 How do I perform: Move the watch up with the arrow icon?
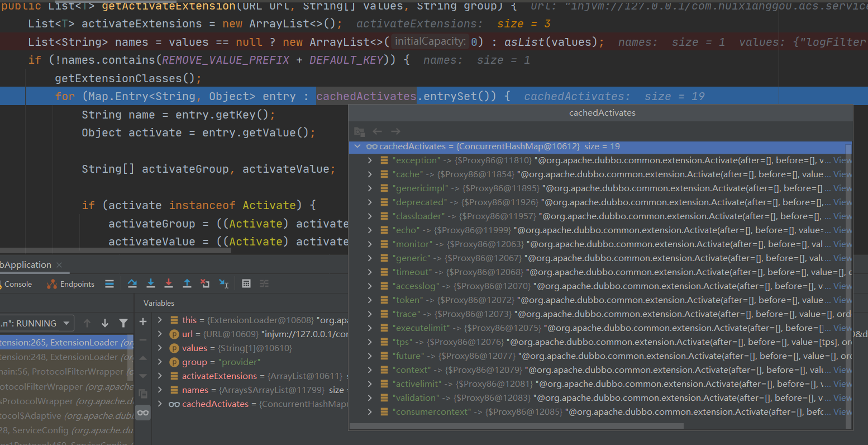[x=143, y=358]
